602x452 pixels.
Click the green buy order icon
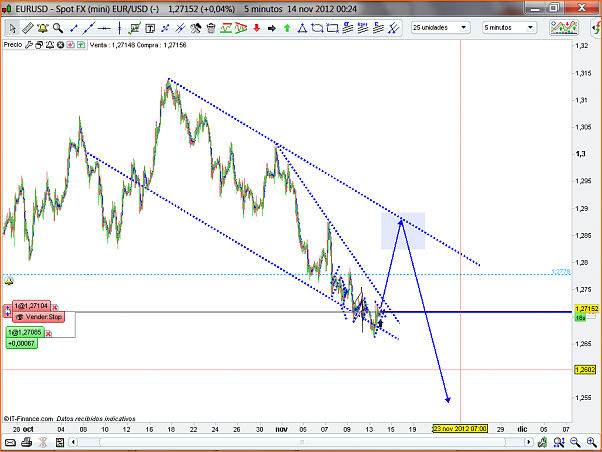(81, 45)
